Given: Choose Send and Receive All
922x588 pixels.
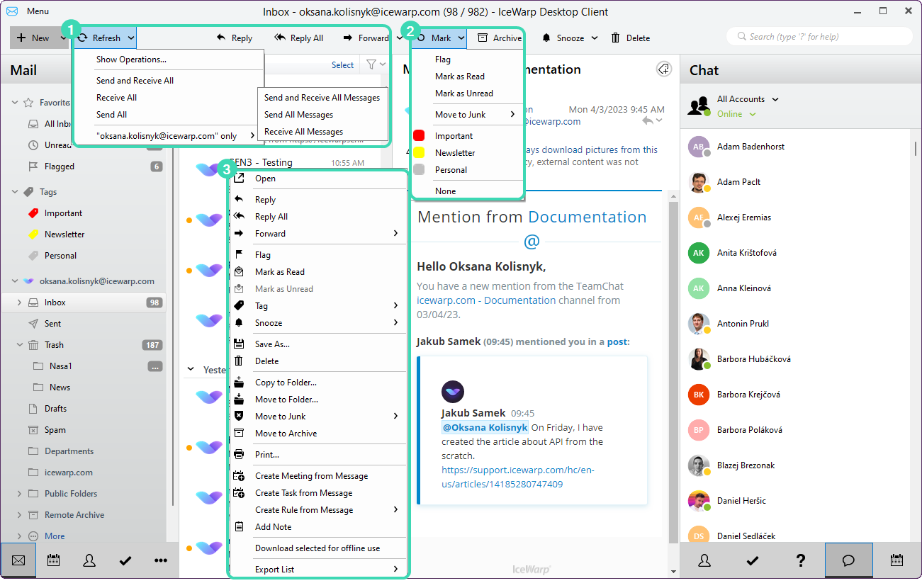Looking at the screenshot, I should click(x=135, y=81).
